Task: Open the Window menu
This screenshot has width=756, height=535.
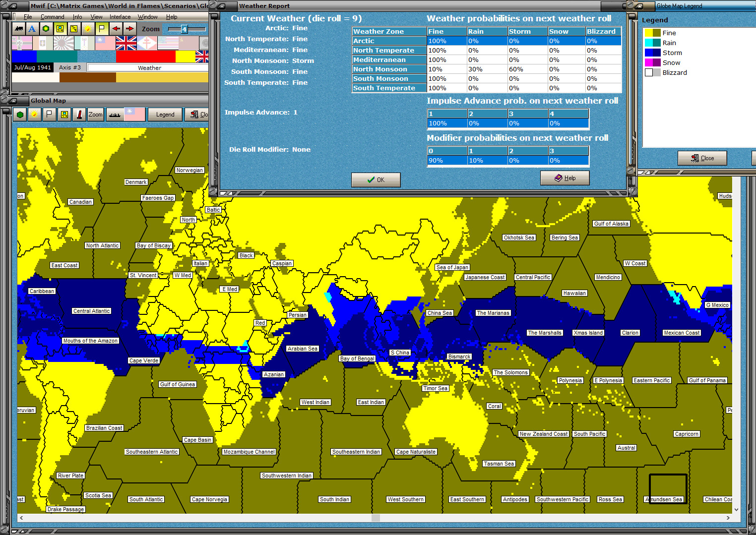Action: (148, 17)
